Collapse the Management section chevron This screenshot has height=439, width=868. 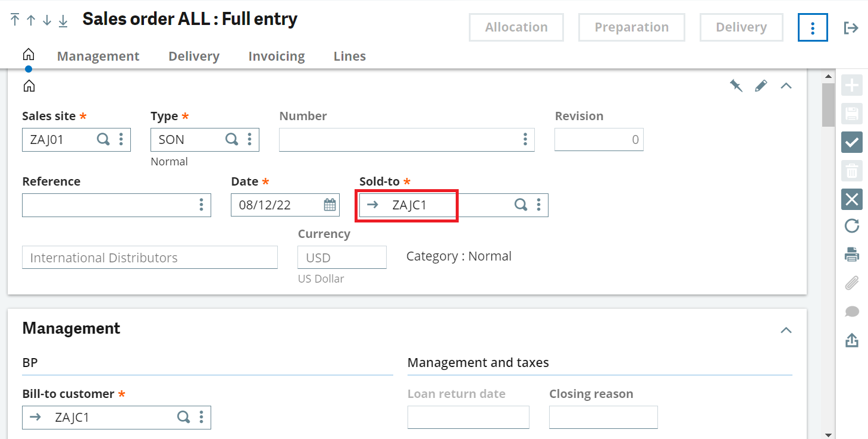click(x=786, y=330)
